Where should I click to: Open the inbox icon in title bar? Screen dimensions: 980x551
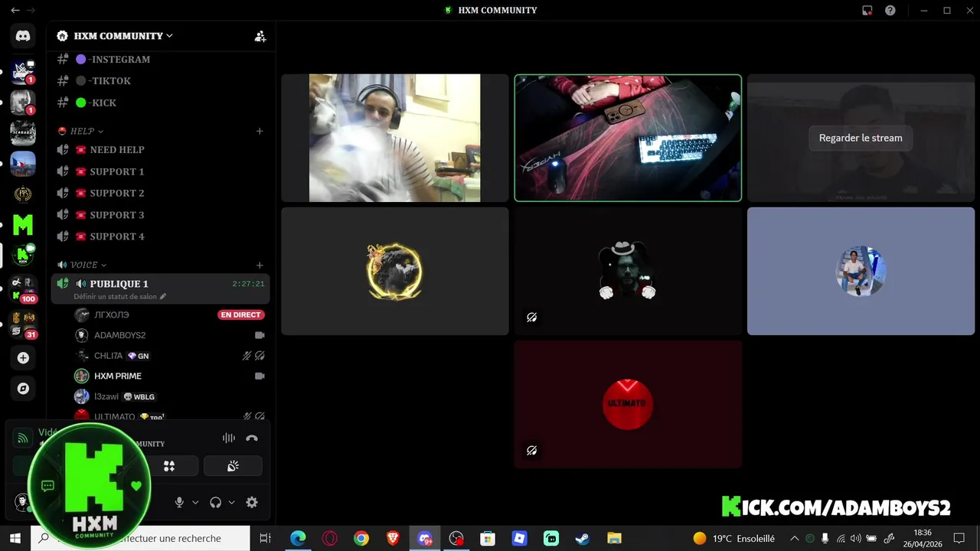coord(867,11)
